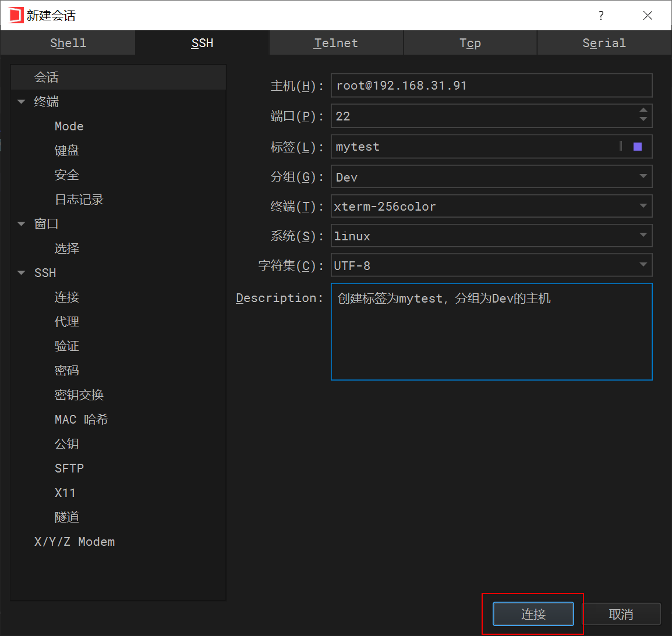Screen dimensions: 672x636
Task: Select the 密钥交换 item in sidebar
Action: [79, 395]
